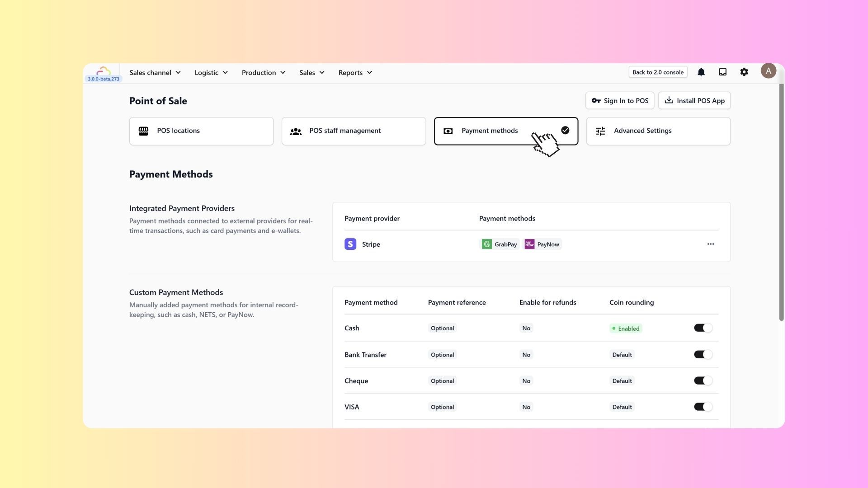Toggle the Cash payment method switch
868x488 pixels.
[x=703, y=328]
